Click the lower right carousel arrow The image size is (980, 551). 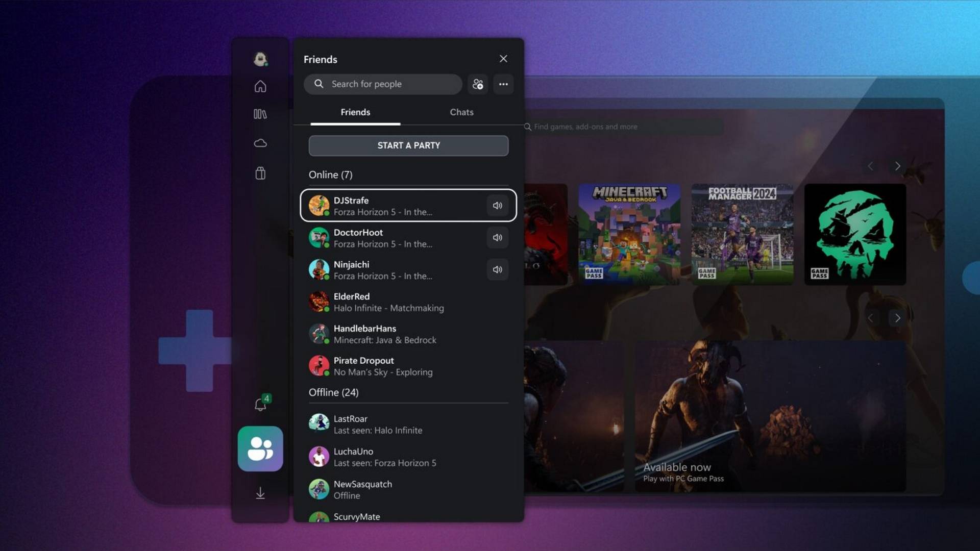click(x=897, y=318)
